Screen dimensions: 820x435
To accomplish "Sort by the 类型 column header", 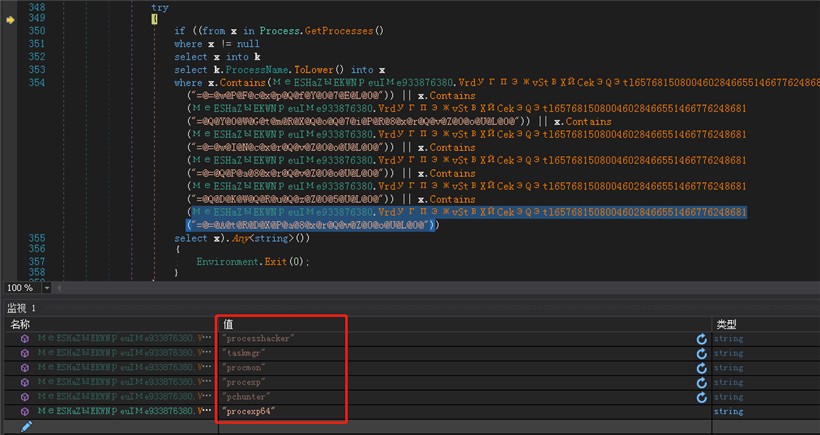I will pyautogui.click(x=726, y=324).
